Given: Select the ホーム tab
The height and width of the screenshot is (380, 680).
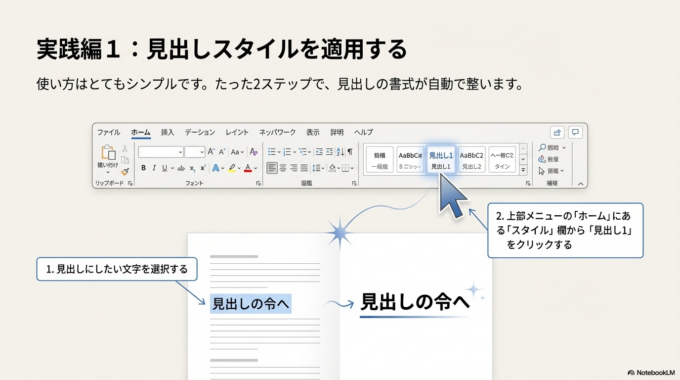Looking at the screenshot, I should pyautogui.click(x=141, y=132).
